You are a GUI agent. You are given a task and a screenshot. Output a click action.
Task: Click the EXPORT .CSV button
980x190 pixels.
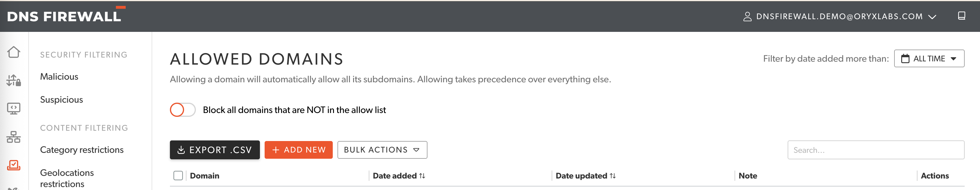click(214, 150)
